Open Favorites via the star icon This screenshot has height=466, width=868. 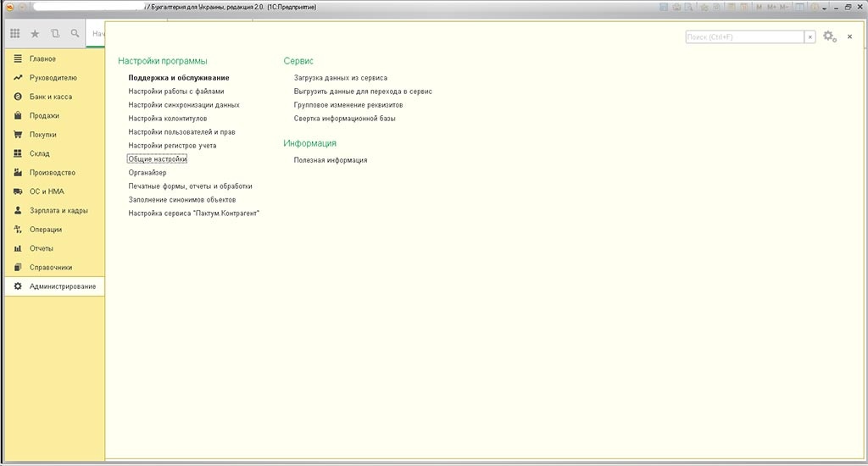pos(35,34)
